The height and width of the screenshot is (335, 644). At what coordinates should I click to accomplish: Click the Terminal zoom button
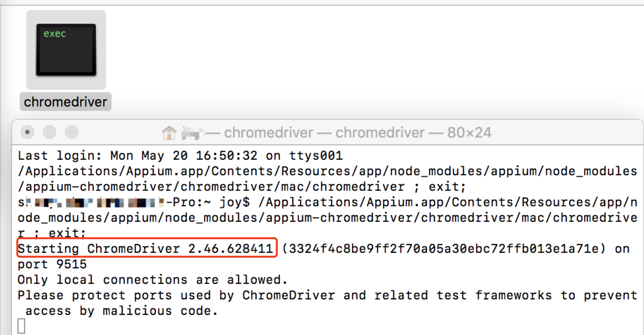point(71,132)
